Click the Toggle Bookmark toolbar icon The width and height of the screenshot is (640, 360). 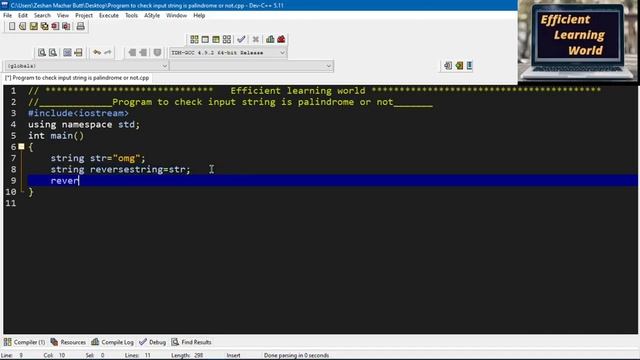459,65
